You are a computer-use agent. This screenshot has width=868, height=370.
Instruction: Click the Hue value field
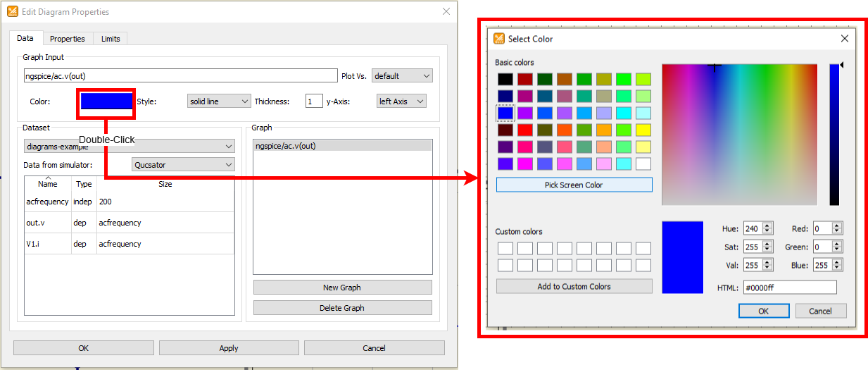point(753,228)
